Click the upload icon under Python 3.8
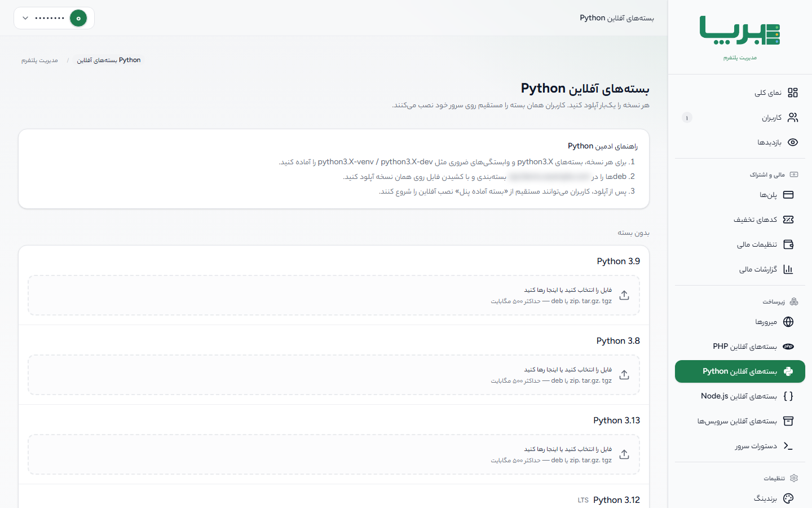The height and width of the screenshot is (508, 812). [x=624, y=375]
